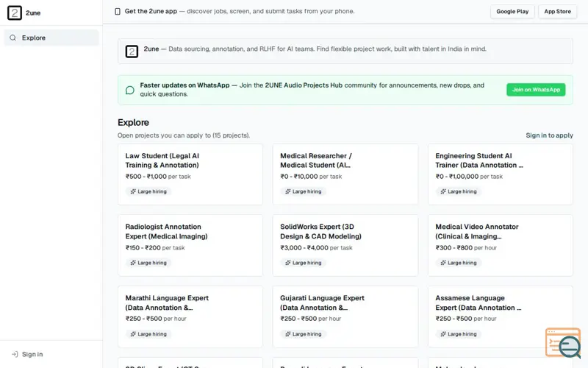The image size is (588, 368).
Task: Click Large hiring badge on Radiologist card
Action: tap(148, 263)
